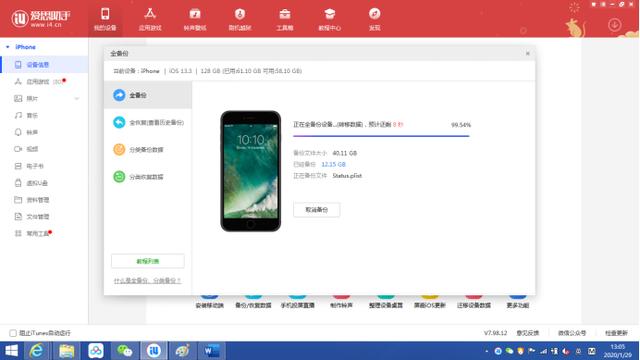This screenshot has width=640, height=360.
Task: Click the Status.plist file name
Action: click(347, 176)
